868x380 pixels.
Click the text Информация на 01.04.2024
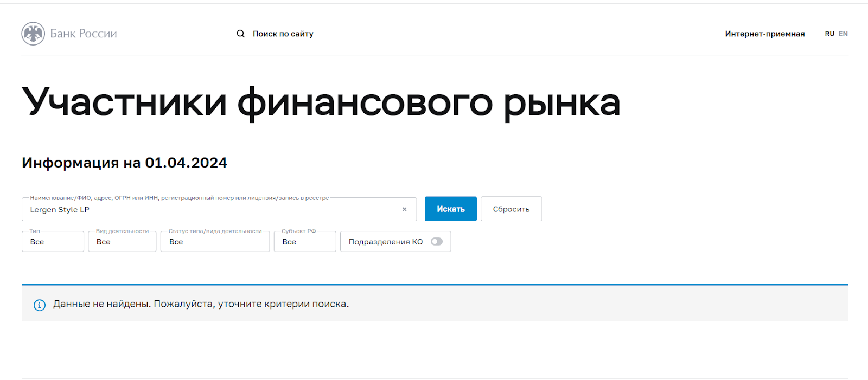click(x=124, y=163)
